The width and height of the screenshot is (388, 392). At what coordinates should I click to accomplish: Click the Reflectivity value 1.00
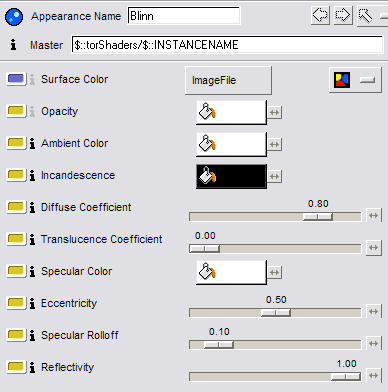point(346,364)
